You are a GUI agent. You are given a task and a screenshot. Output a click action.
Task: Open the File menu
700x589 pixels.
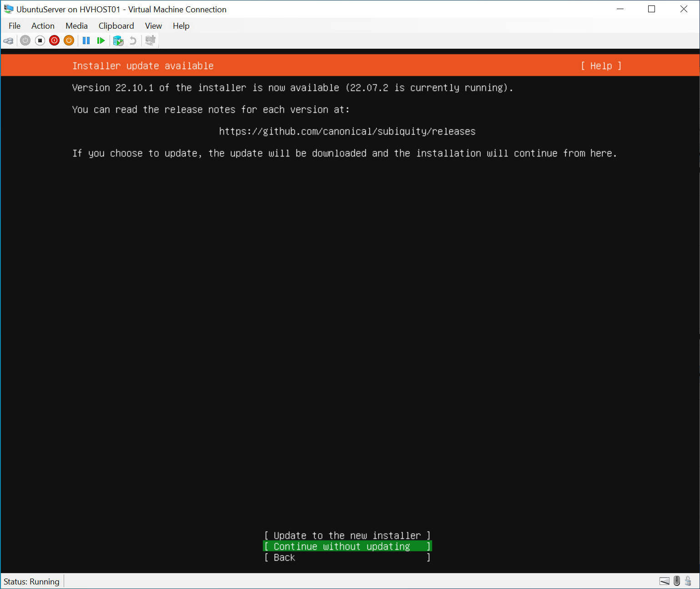15,26
